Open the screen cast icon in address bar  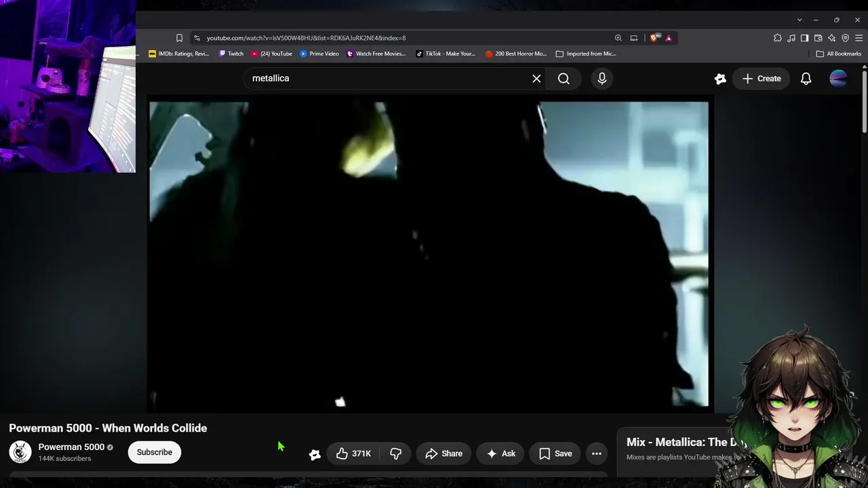tap(634, 38)
